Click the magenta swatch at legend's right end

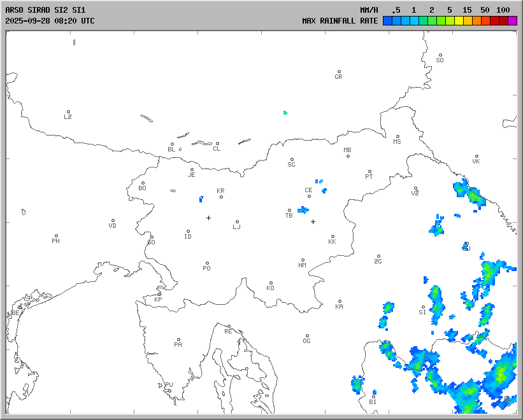tap(513, 21)
